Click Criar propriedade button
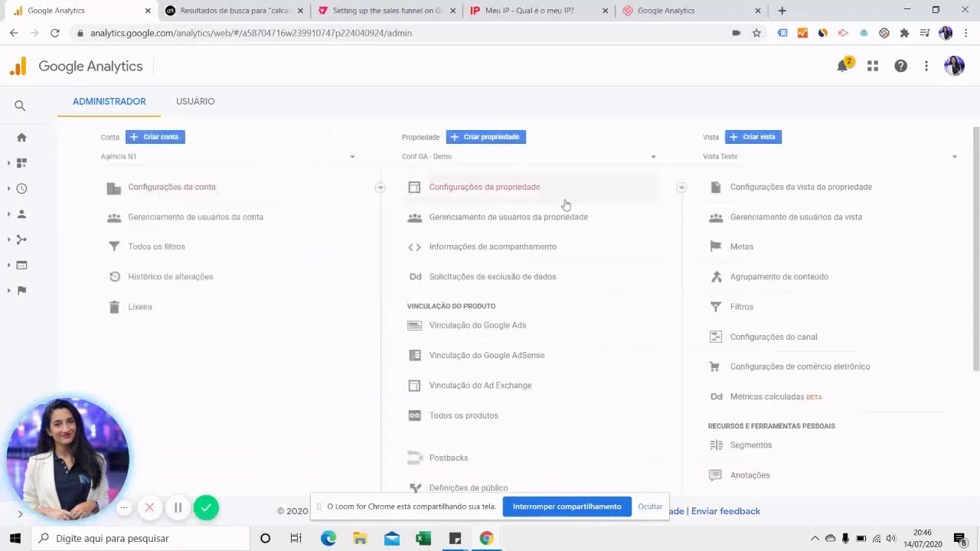The image size is (980, 551). click(486, 137)
